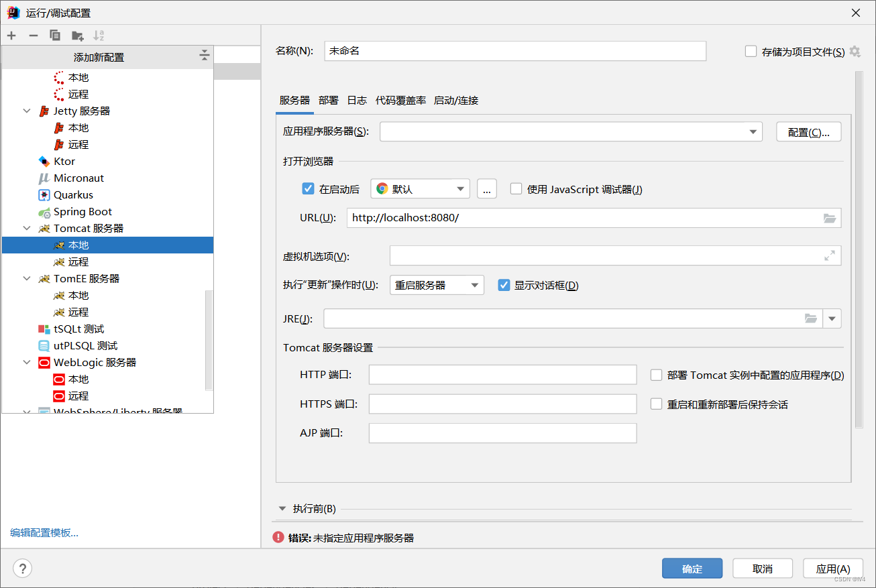Click the folder browse icon in JRE field
The height and width of the screenshot is (588, 876).
[811, 318]
